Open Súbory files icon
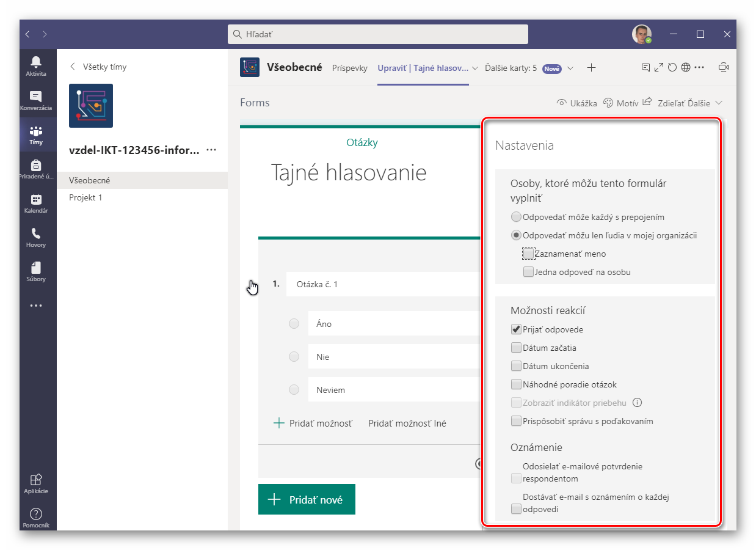Screen dimensions: 756x550 [x=35, y=271]
